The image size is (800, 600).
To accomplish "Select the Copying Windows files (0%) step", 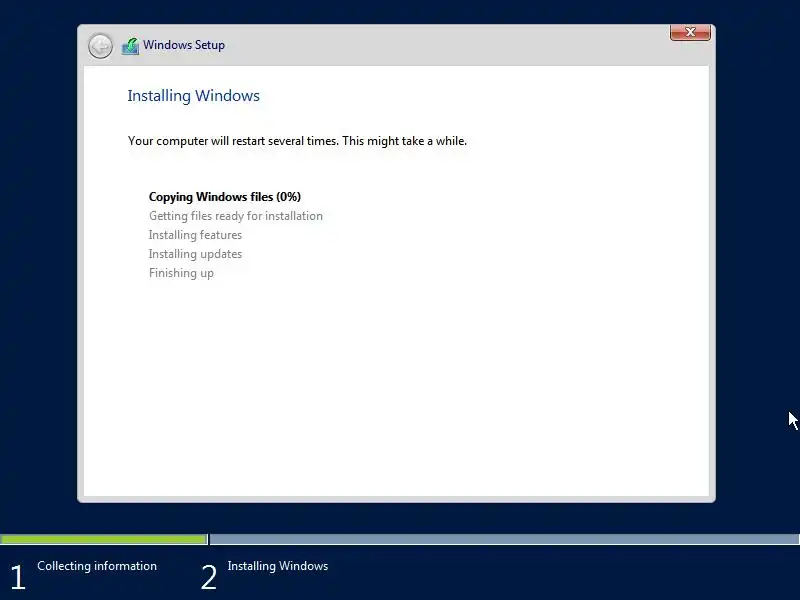I will [225, 197].
